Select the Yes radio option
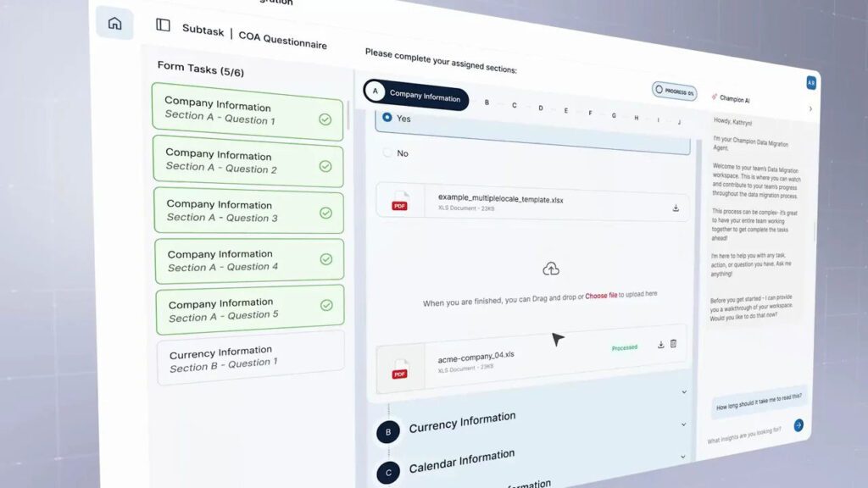 coord(387,118)
